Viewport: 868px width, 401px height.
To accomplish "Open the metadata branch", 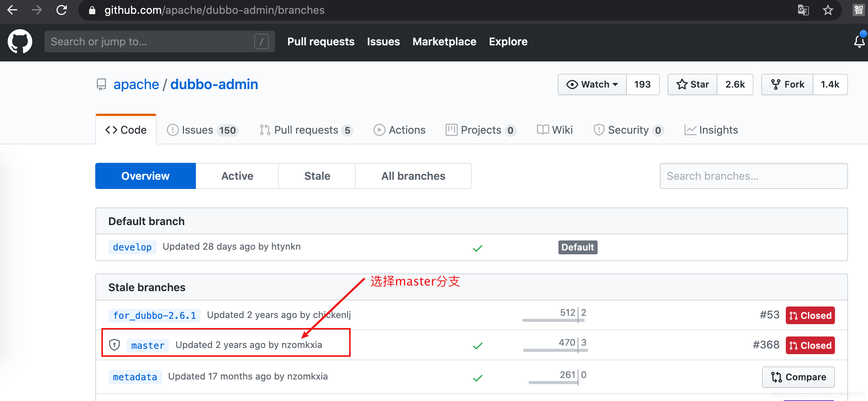I will [x=135, y=377].
